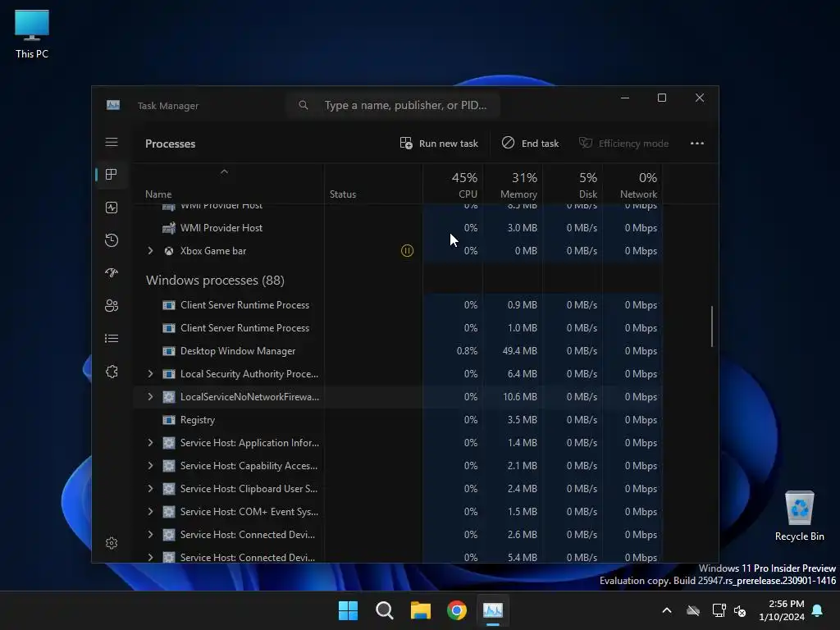Click the more options ellipsis icon
840x630 pixels.
point(697,143)
